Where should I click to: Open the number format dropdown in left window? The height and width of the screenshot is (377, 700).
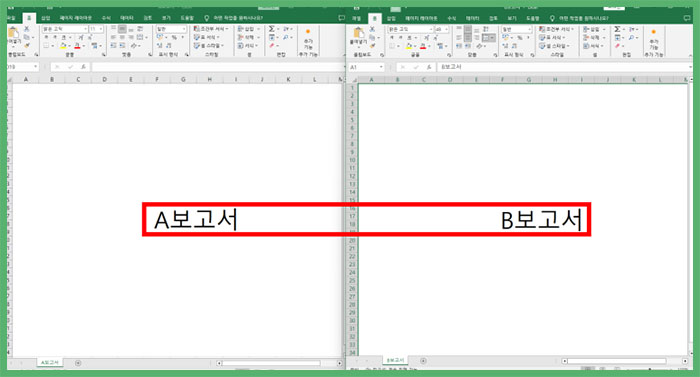pyautogui.click(x=184, y=29)
